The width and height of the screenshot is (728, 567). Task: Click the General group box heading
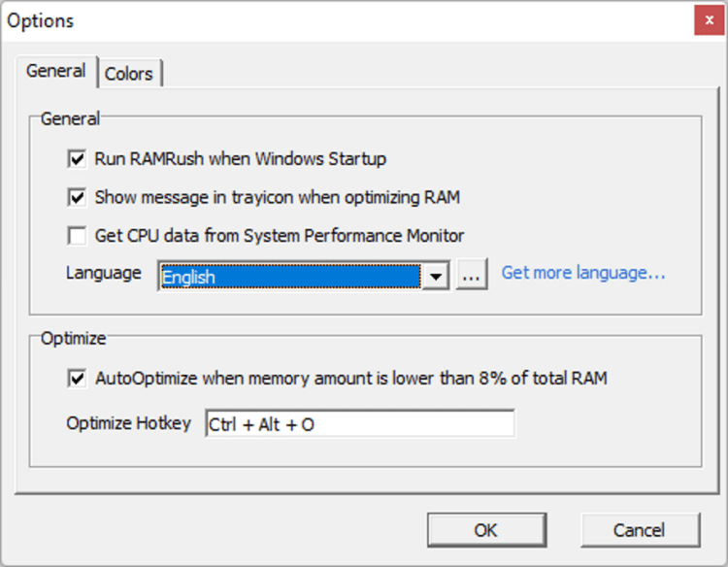(x=70, y=119)
